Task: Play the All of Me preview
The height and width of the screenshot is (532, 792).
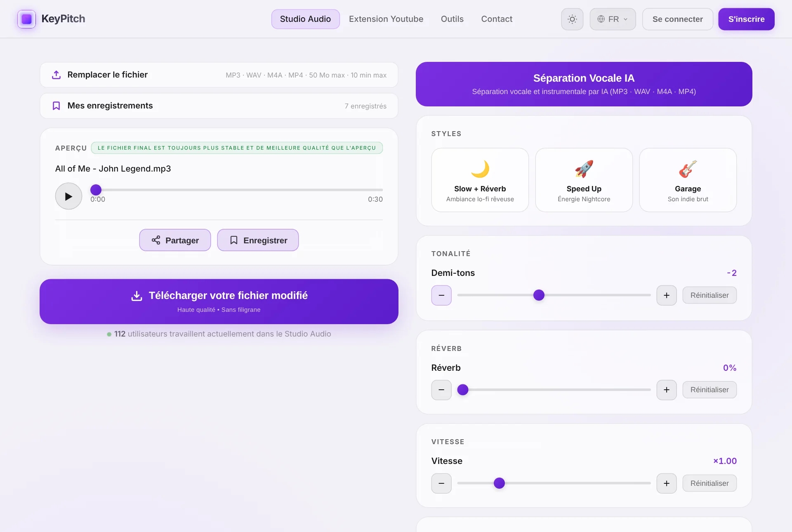Action: tap(68, 196)
